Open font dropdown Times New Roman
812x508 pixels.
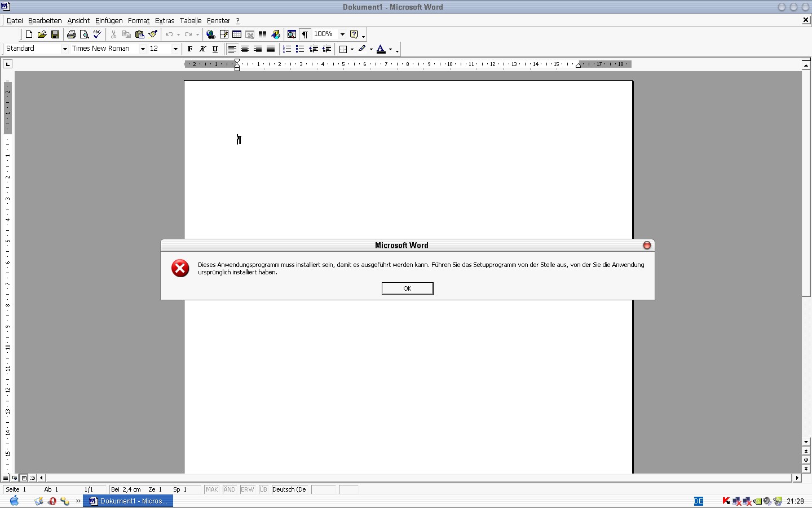pos(143,49)
